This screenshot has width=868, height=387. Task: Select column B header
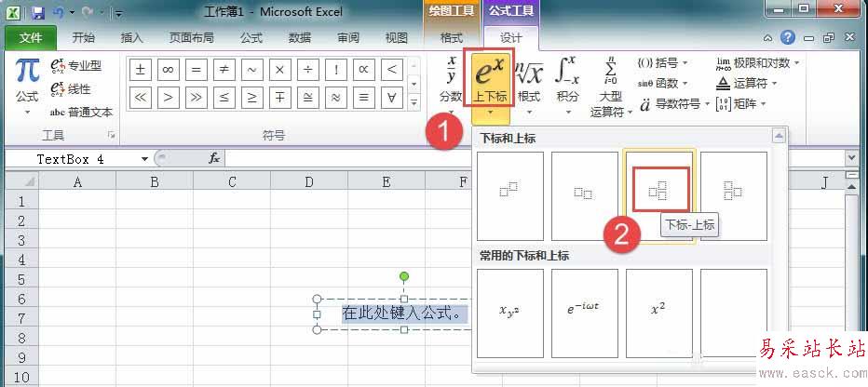tap(155, 182)
